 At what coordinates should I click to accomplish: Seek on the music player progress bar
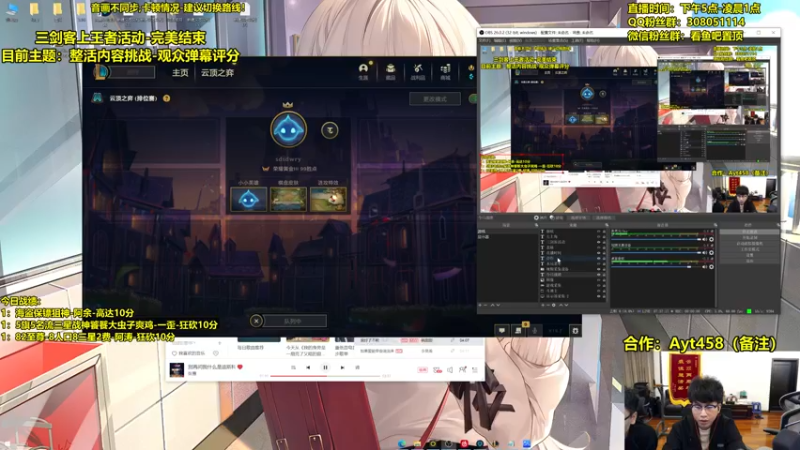(x=325, y=376)
